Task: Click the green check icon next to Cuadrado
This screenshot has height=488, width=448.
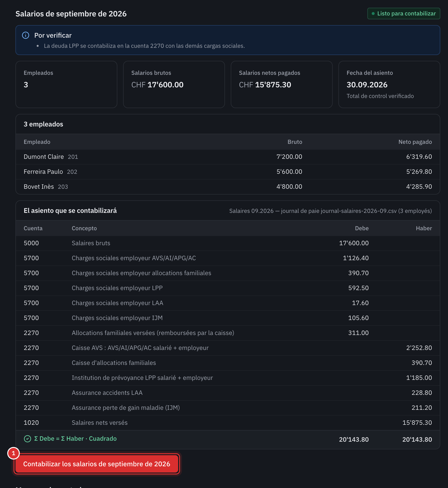Action: (27, 439)
